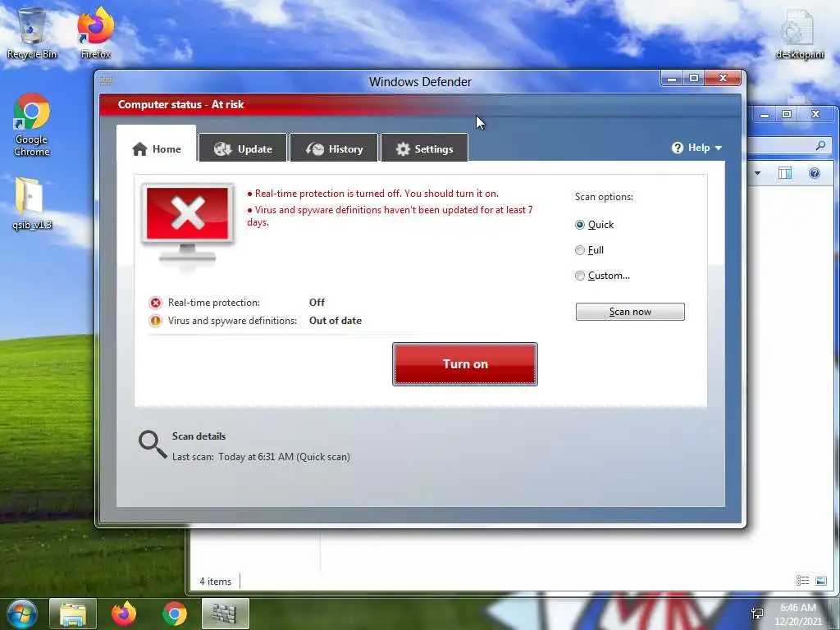Viewport: 840px width, 630px height.
Task: Launch Chrome from the taskbar
Action: (175, 614)
